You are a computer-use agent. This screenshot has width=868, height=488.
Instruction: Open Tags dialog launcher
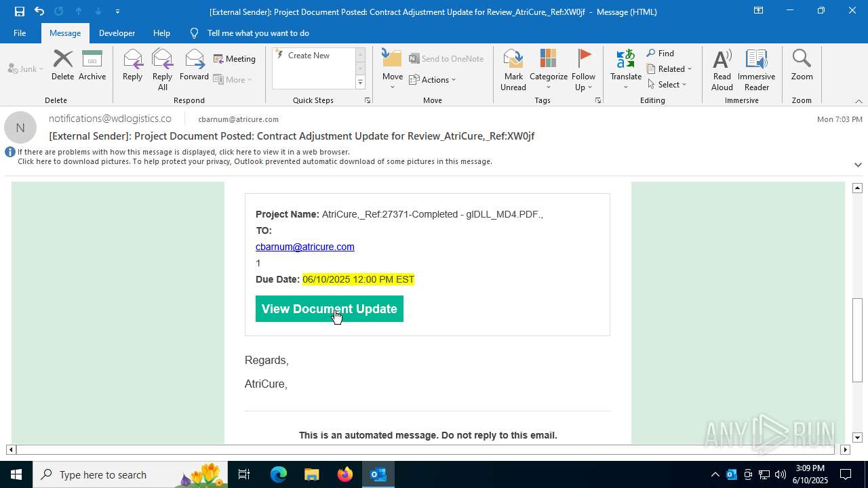598,100
